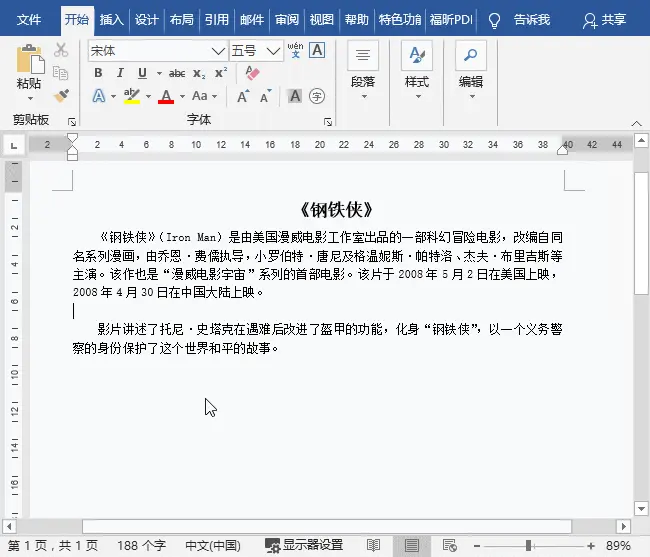Switch to Read Mode view icon
The image size is (650, 557).
[373, 545]
